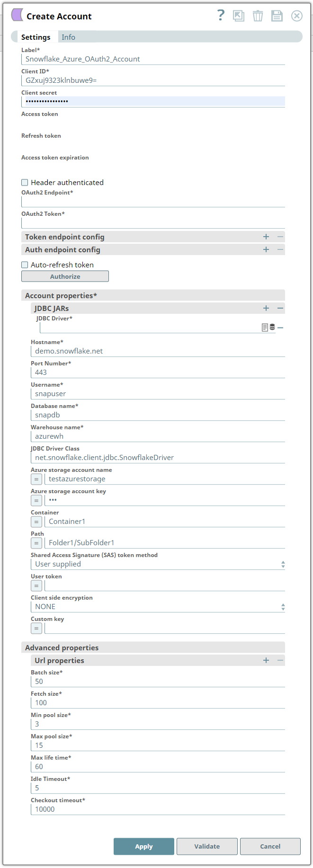Viewport: 313px width, 868px height.
Task: Remove a Token endpoint config row with minus
Action: pos(279,237)
